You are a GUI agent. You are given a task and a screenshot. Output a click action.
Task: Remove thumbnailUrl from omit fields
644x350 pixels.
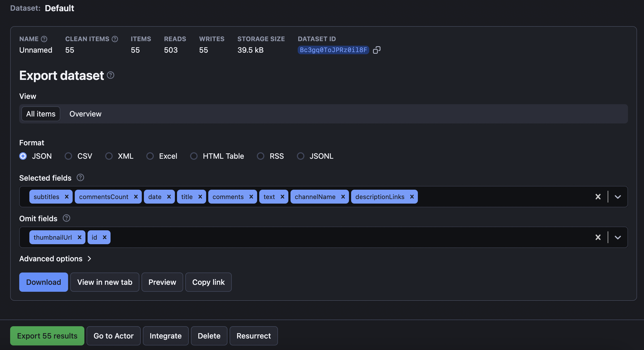(x=79, y=237)
